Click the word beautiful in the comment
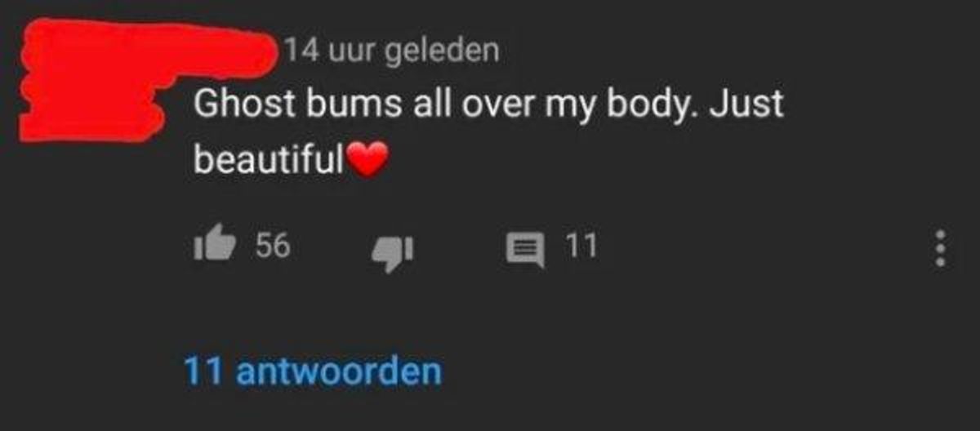Image resolution: width=980 pixels, height=431 pixels. point(269,161)
